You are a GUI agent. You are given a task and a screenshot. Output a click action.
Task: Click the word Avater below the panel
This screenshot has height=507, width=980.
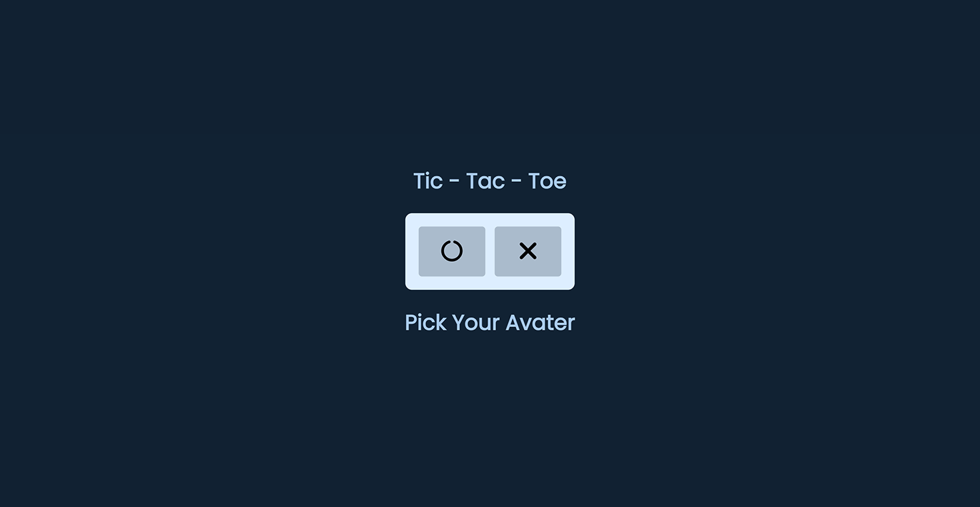point(541,322)
